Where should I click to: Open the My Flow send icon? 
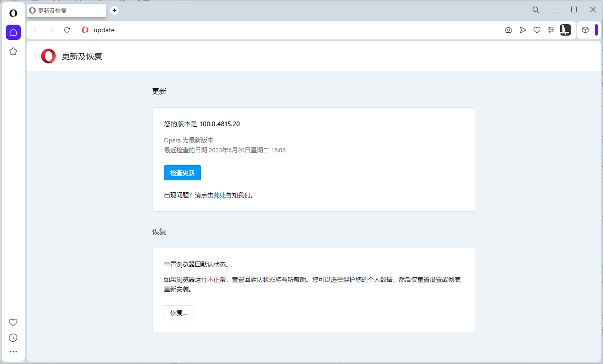(523, 30)
